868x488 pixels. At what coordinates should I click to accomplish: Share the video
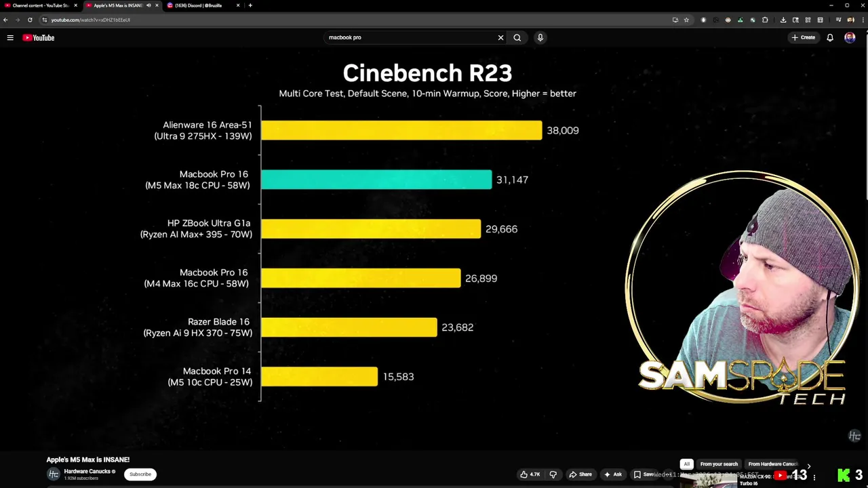point(580,474)
